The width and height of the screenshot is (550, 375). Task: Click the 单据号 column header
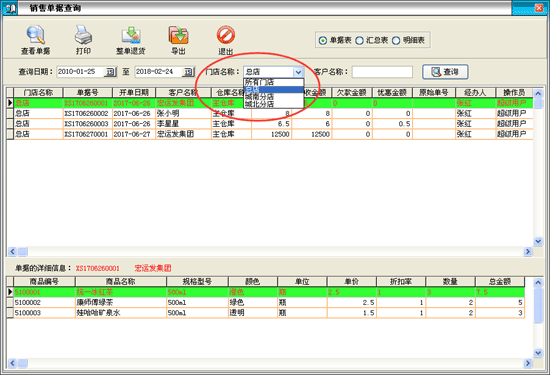tap(88, 93)
